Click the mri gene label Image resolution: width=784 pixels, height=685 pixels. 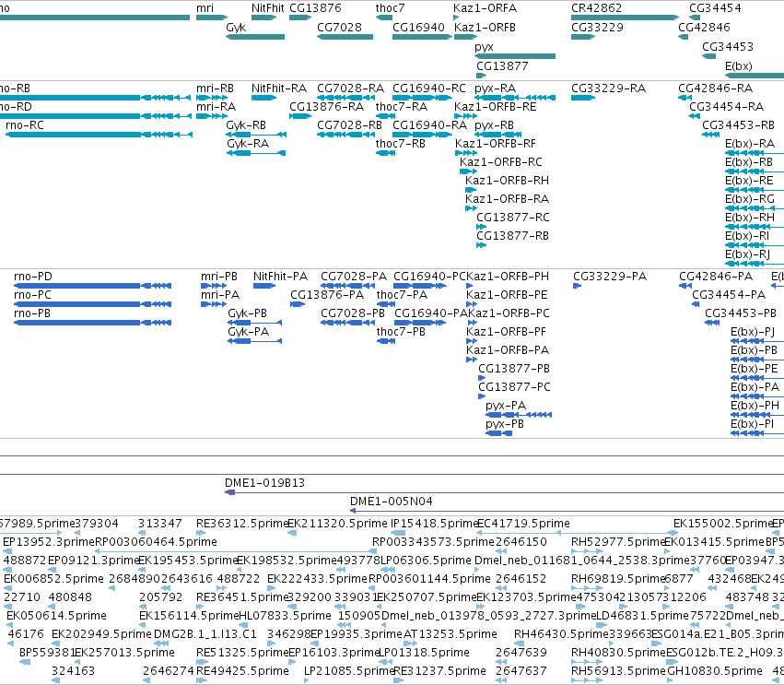click(205, 8)
